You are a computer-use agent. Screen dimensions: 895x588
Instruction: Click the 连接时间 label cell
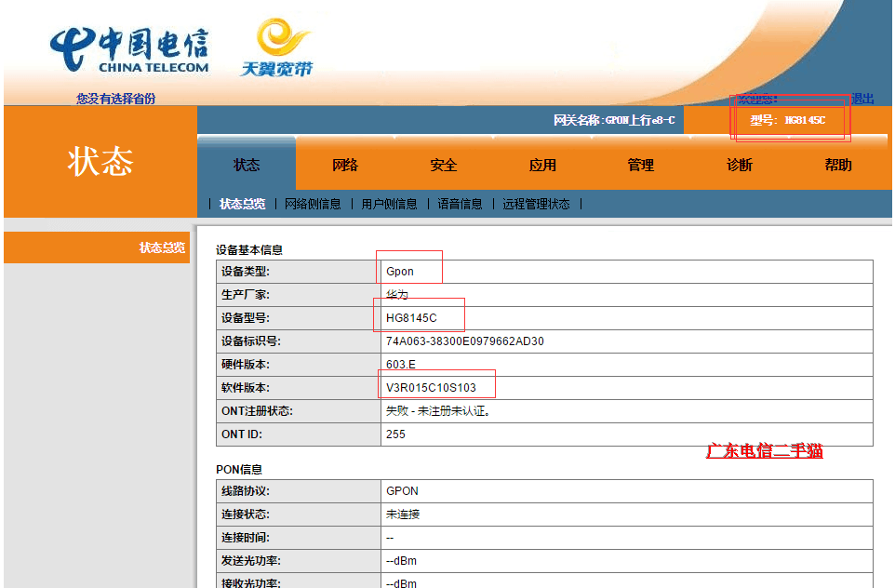299,538
